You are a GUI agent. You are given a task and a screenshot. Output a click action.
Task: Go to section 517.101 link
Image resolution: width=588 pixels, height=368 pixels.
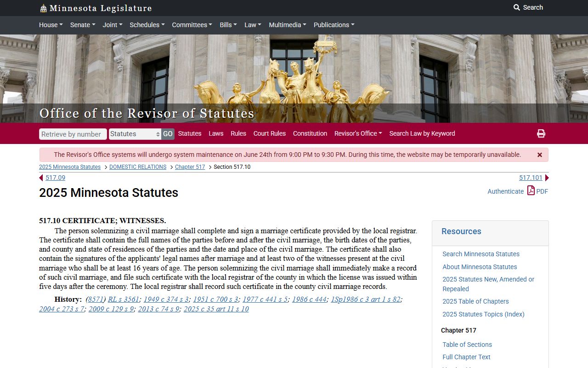[531, 178]
